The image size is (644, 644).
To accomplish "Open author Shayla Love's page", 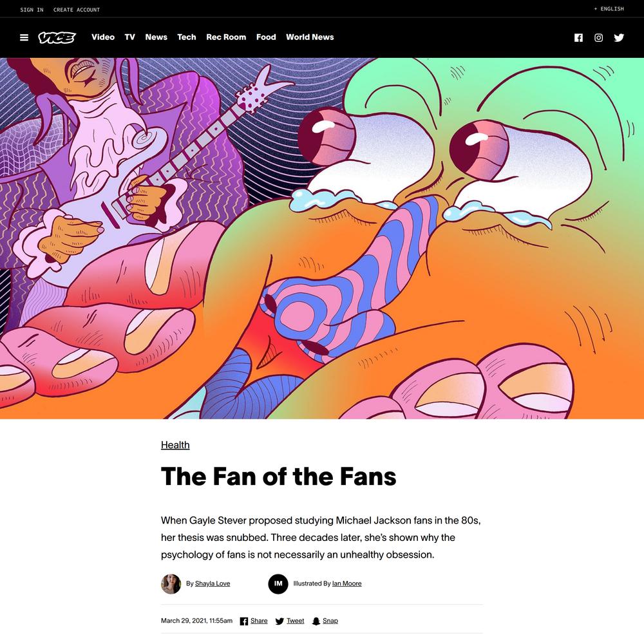I will (213, 583).
